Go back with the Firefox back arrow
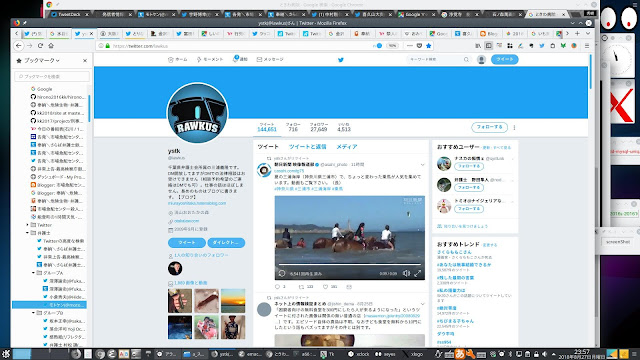This screenshot has height=360, width=640. (x=19, y=46)
